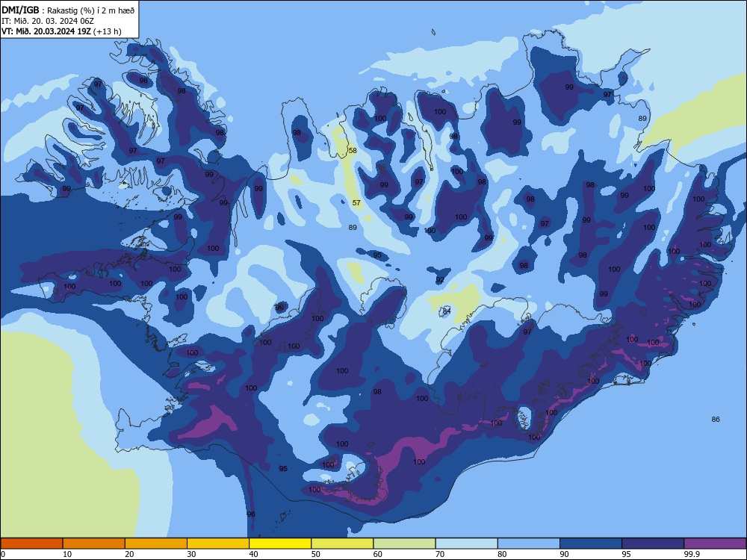Image resolution: width=747 pixels, height=560 pixels.
Task: Select the orange 10–20 legend swatch
Action: pyautogui.click(x=94, y=544)
